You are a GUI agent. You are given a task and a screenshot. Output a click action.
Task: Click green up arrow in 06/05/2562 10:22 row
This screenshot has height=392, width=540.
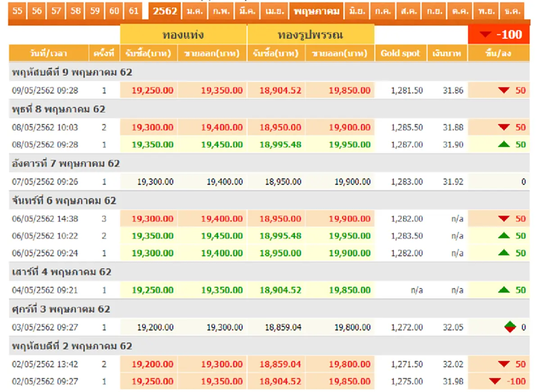pos(504,236)
